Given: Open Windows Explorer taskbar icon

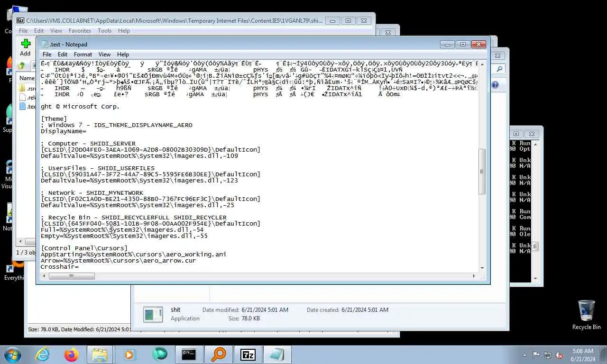Looking at the screenshot, I should [100, 355].
